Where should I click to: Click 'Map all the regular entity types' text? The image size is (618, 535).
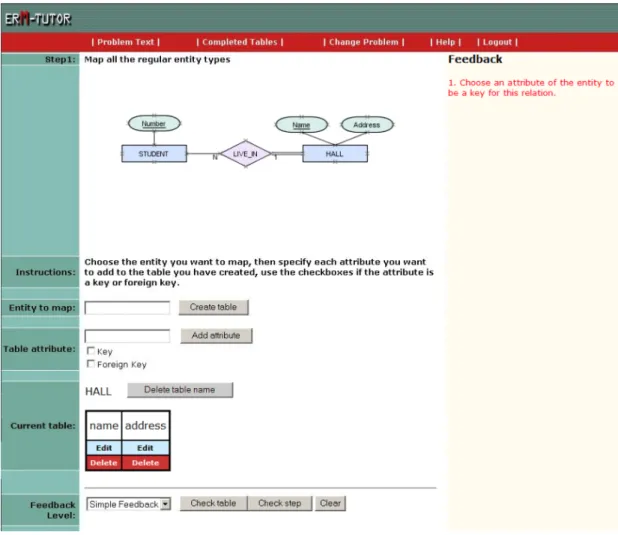click(157, 60)
